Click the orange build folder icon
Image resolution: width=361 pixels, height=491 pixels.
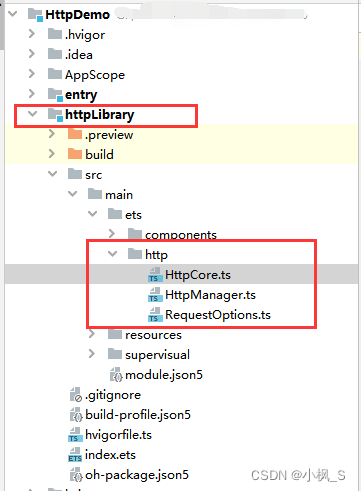click(75, 154)
